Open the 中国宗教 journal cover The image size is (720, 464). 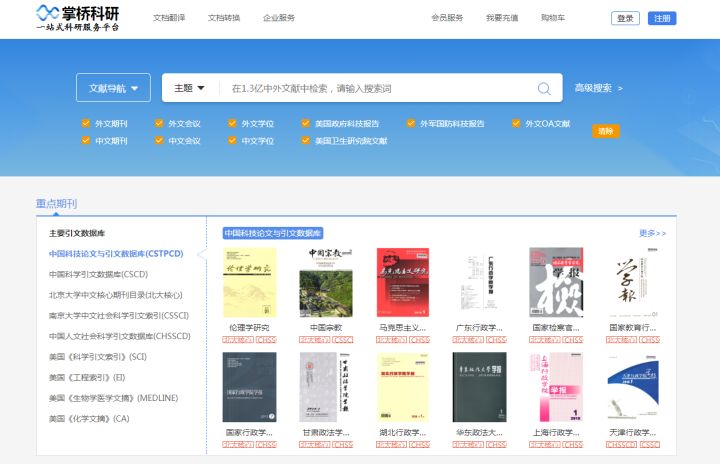point(326,283)
